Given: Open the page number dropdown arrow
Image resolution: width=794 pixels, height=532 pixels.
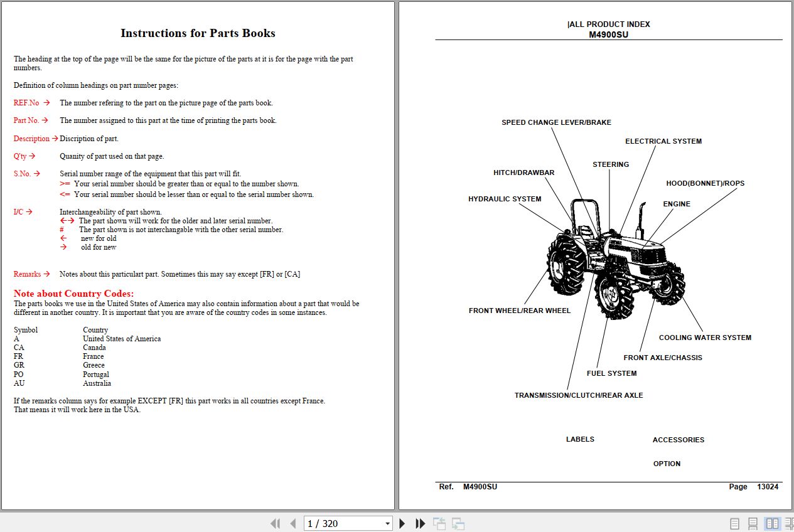Looking at the screenshot, I should click(x=387, y=523).
